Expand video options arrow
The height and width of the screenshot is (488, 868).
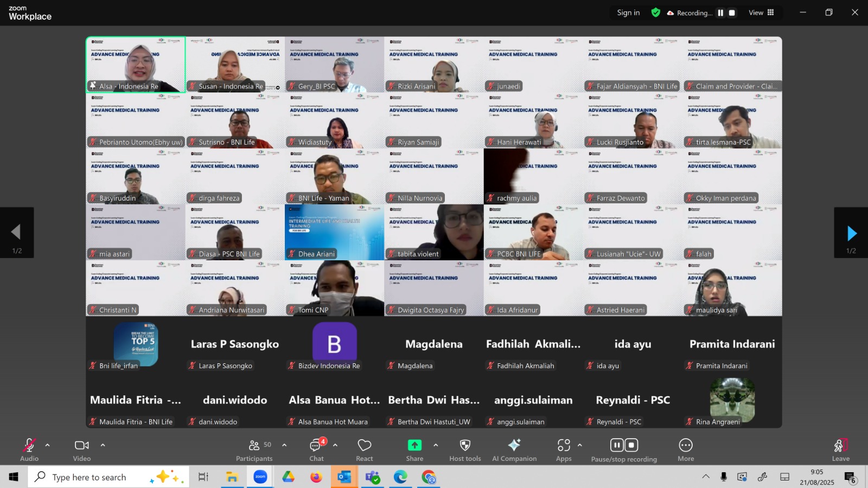tap(103, 445)
